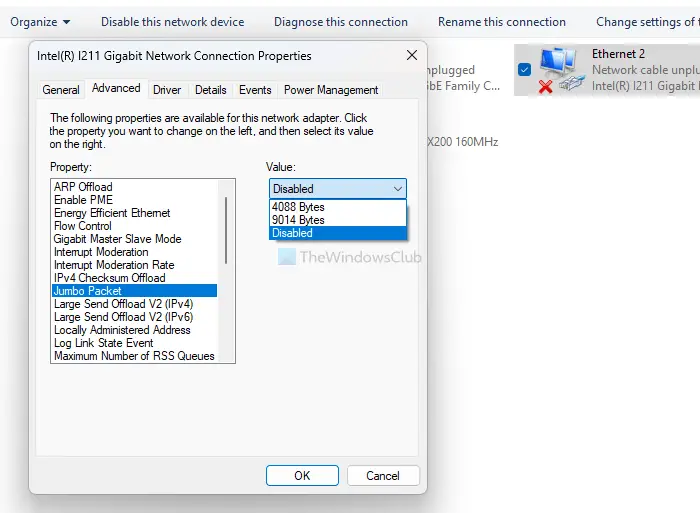The image size is (700, 513).
Task: Open the Details tab
Action: pos(211,90)
